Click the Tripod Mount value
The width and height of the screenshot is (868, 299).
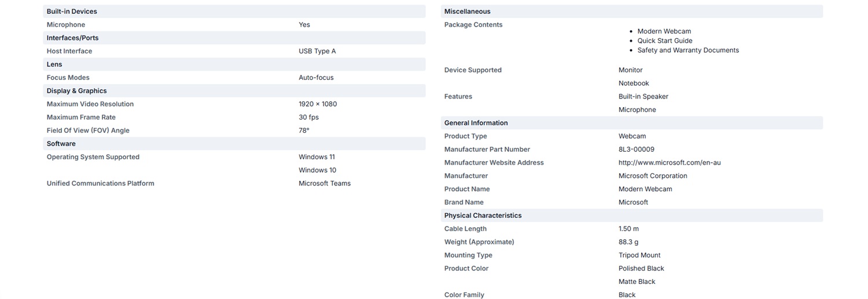click(639, 256)
